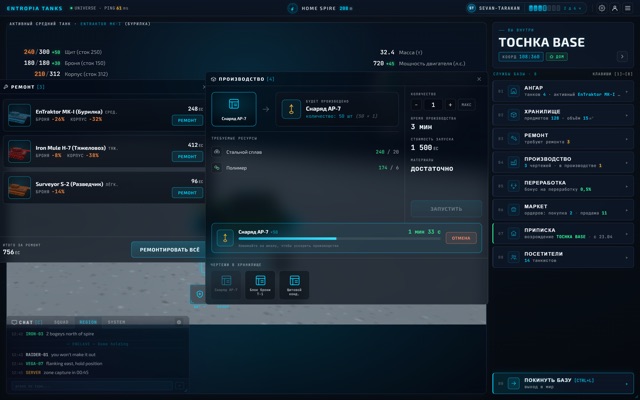
Task: Expand the Маркет row chevron
Action: coord(627,210)
